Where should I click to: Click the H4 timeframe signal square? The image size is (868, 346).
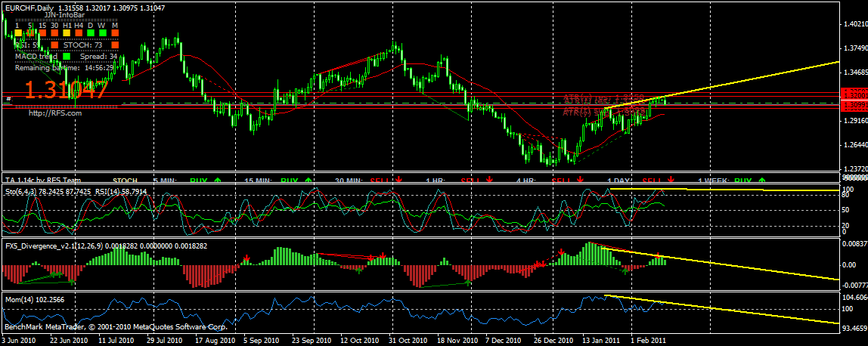(x=79, y=32)
